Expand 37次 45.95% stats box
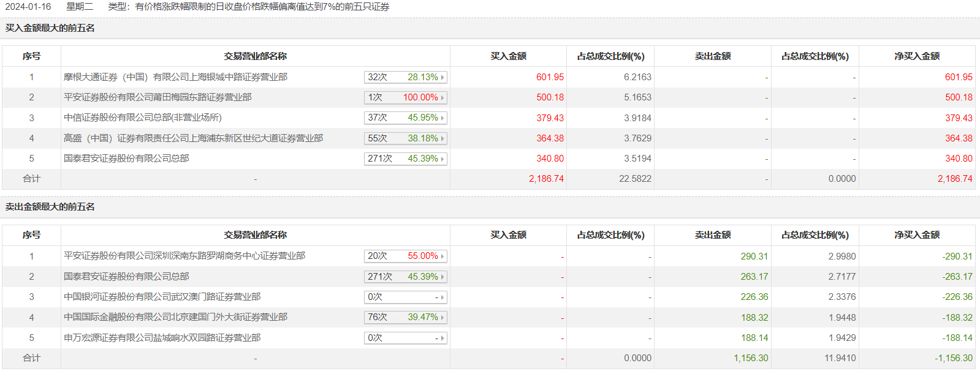The image size is (980, 374). [x=406, y=118]
